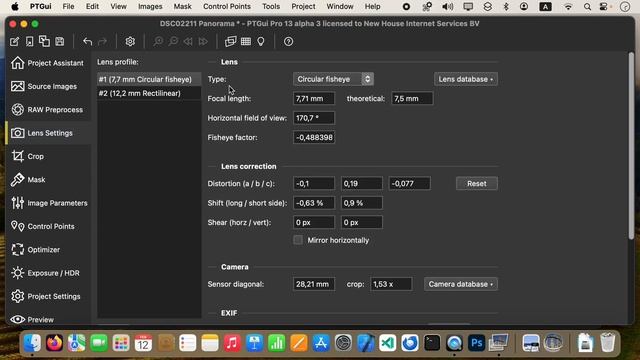Click the Redo arrow in toolbar

102,41
